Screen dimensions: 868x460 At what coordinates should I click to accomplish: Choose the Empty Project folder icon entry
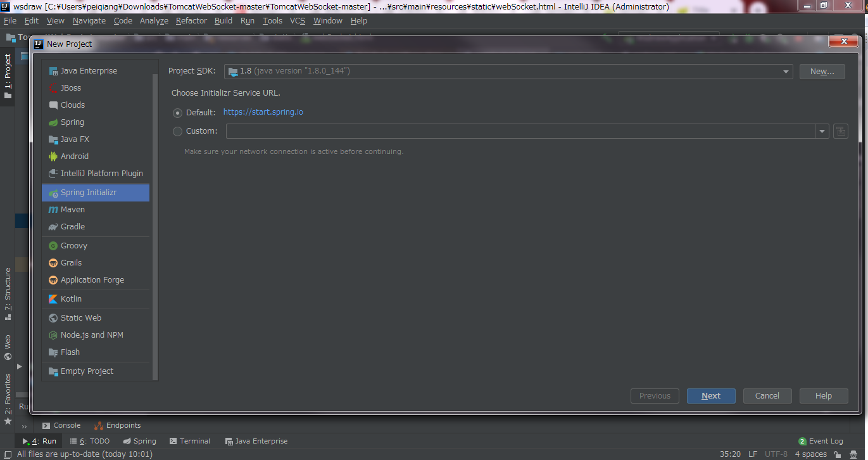(53, 371)
